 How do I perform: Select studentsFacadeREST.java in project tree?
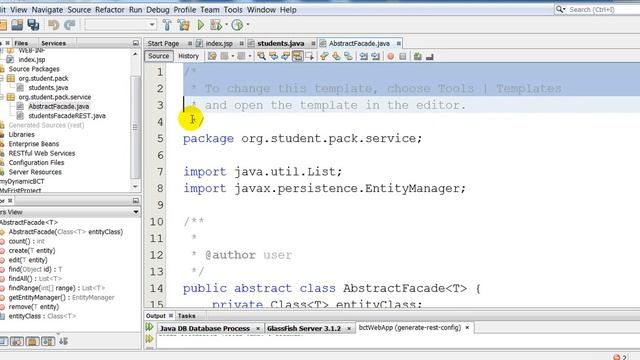(67, 116)
